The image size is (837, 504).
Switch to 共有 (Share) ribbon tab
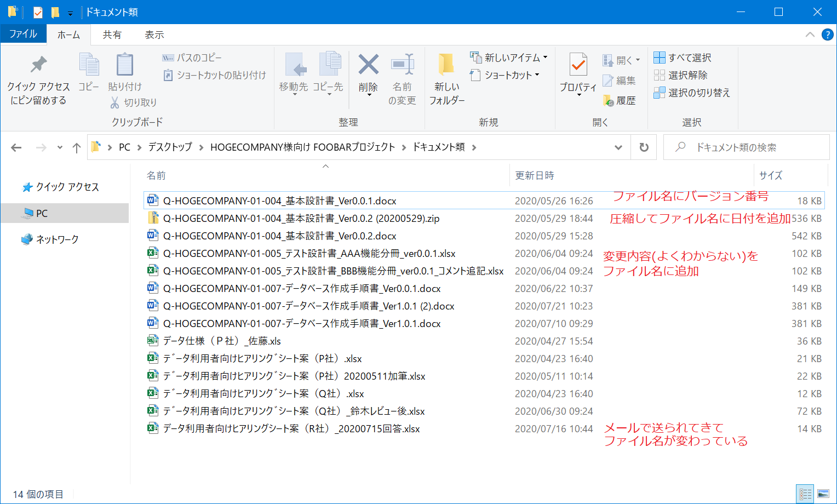click(x=112, y=35)
